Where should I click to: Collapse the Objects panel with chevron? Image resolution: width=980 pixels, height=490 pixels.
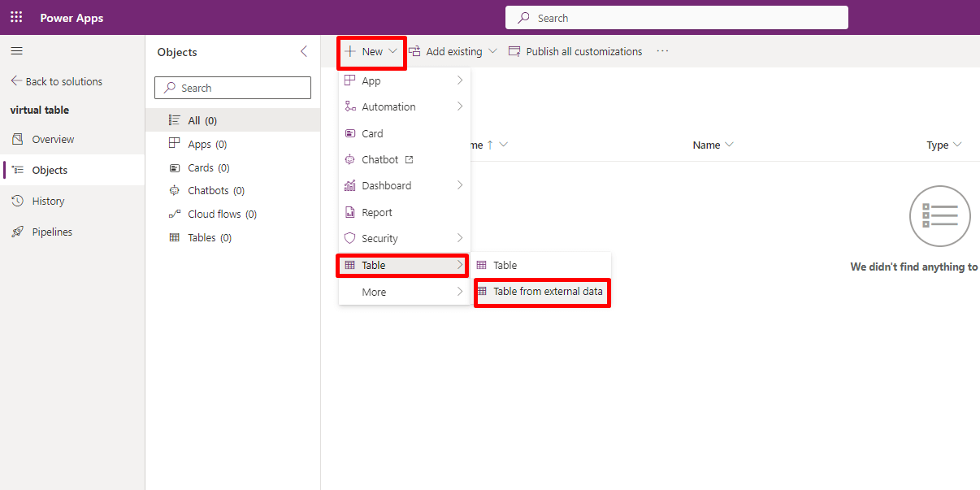pyautogui.click(x=304, y=52)
